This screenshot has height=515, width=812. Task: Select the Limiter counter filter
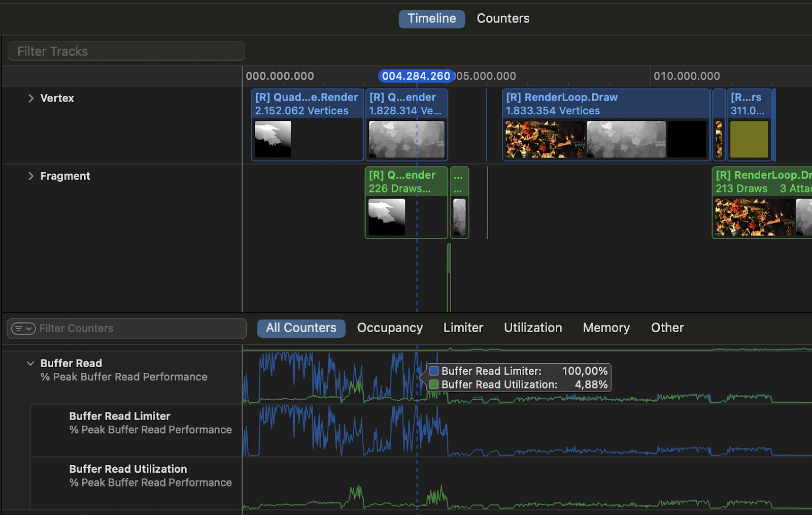coord(463,328)
